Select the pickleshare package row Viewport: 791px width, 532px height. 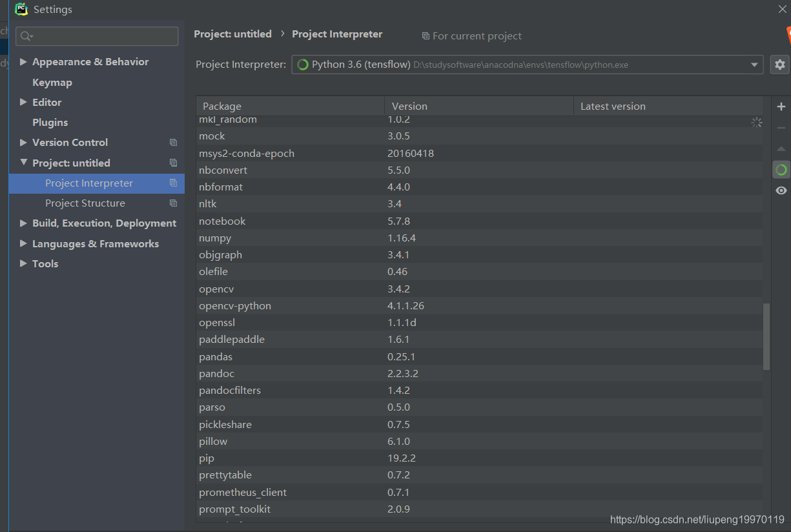480,425
